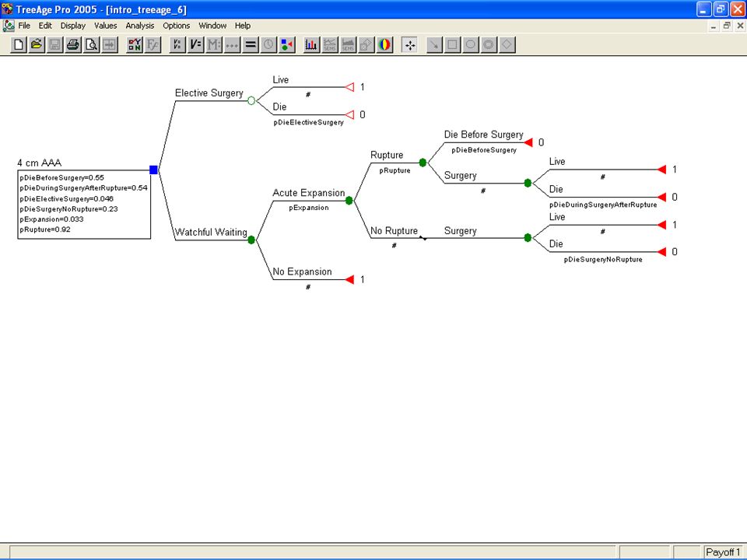This screenshot has width=747, height=560.
Task: Click the grayed square node tool
Action: (x=452, y=45)
